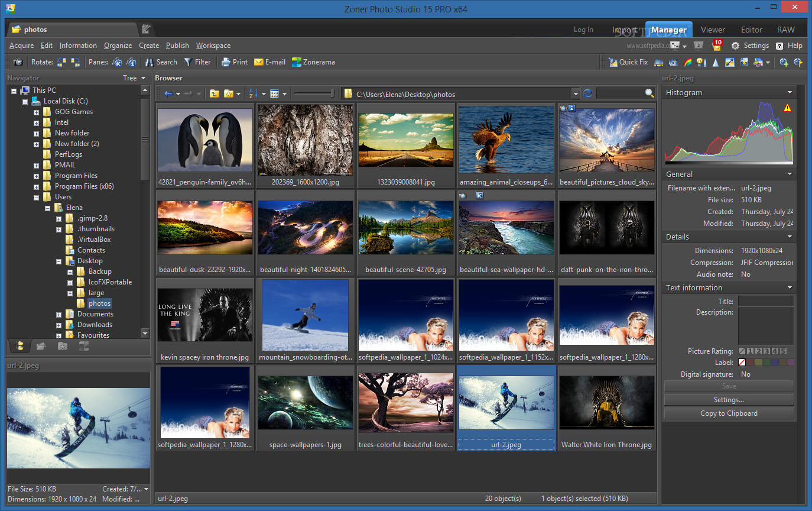Apply Quick Fix to the photo

point(628,62)
